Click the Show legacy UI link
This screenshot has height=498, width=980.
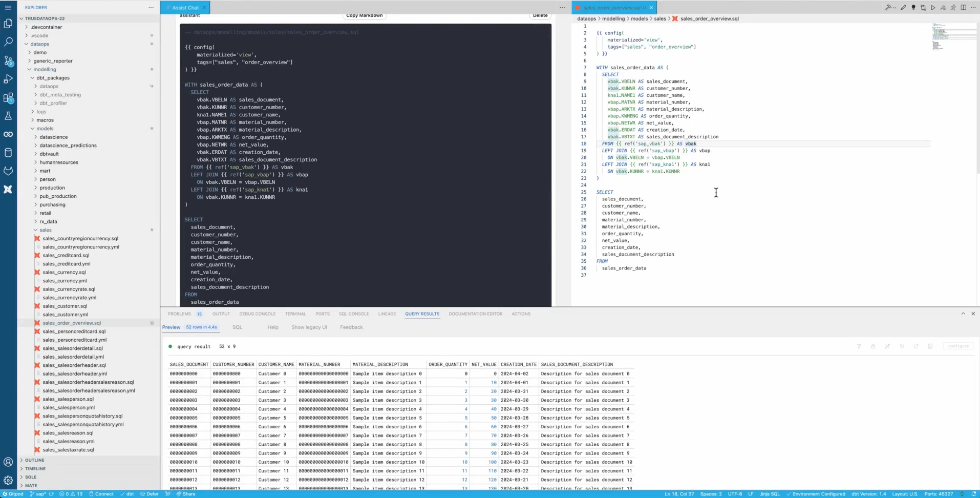click(309, 327)
